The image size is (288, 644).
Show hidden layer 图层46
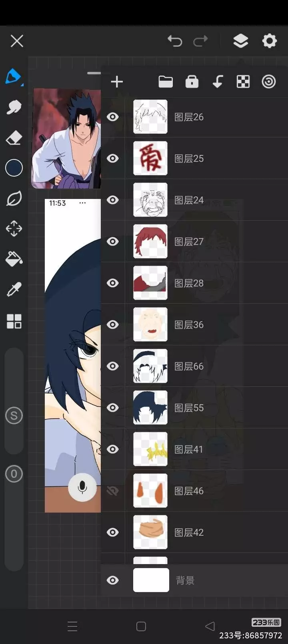[x=113, y=491]
